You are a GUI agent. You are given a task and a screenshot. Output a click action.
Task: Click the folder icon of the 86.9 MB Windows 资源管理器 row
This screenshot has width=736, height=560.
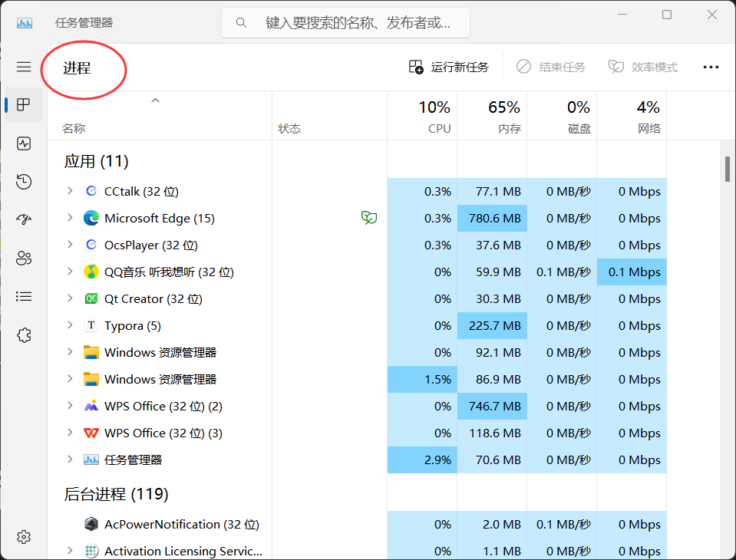point(91,379)
